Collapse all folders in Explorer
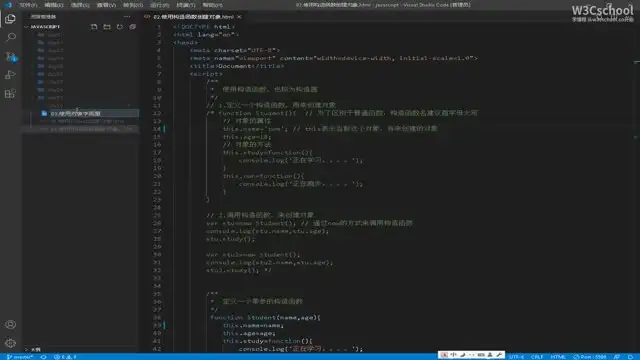Screen dimensions: 640x360 (133, 27)
